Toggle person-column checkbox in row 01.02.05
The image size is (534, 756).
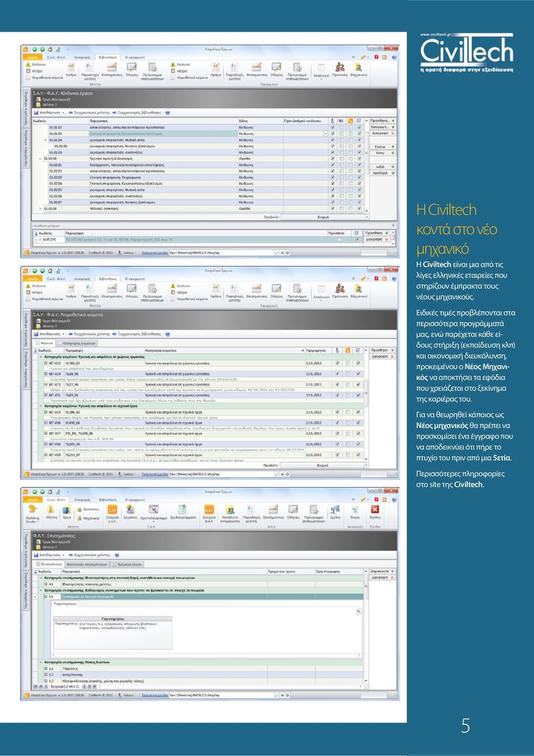point(333,190)
